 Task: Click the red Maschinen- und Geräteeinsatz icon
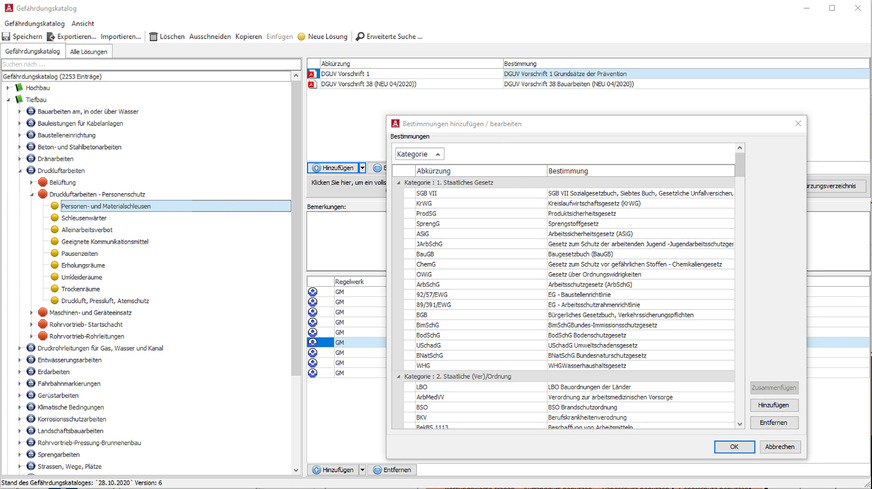[x=43, y=311]
